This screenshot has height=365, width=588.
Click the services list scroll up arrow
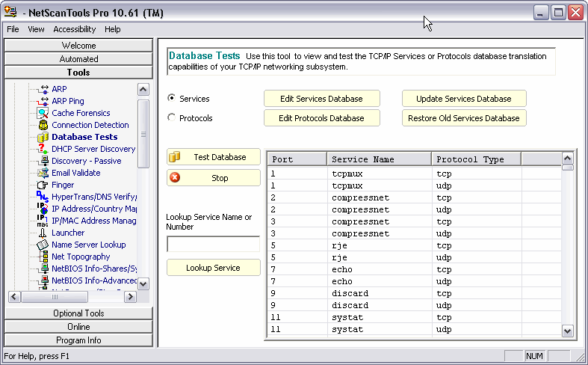[x=567, y=158]
